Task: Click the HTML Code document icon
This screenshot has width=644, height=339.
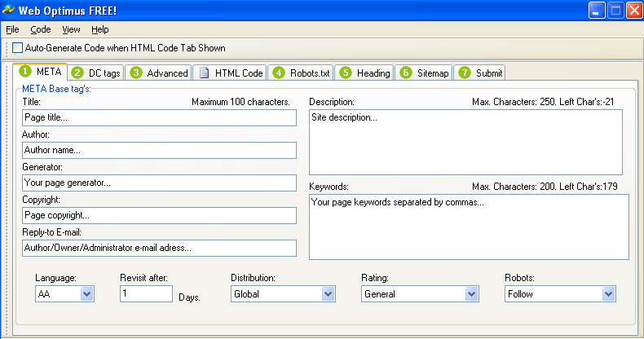Action: tap(204, 73)
